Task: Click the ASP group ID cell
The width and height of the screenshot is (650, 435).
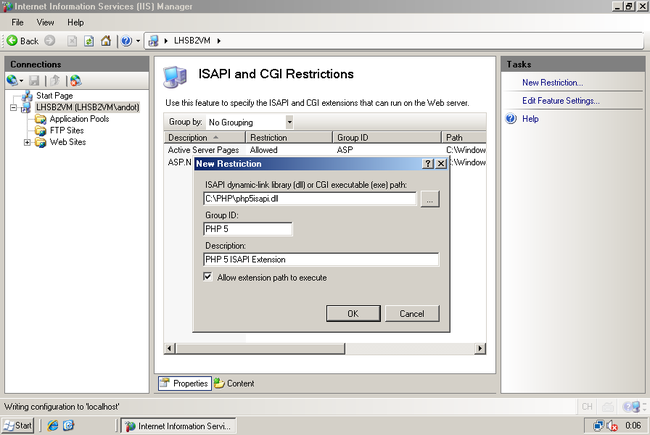Action: [345, 150]
